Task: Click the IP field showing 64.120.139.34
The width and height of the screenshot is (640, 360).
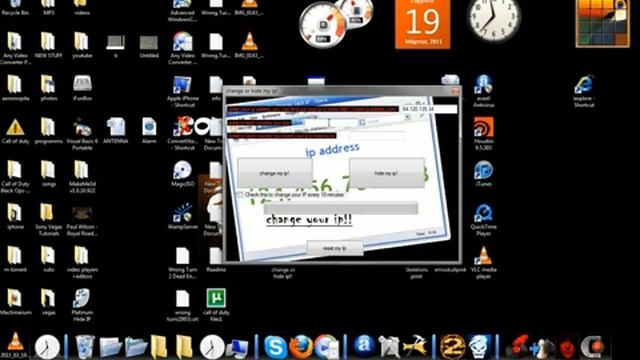Action: pos(428,109)
